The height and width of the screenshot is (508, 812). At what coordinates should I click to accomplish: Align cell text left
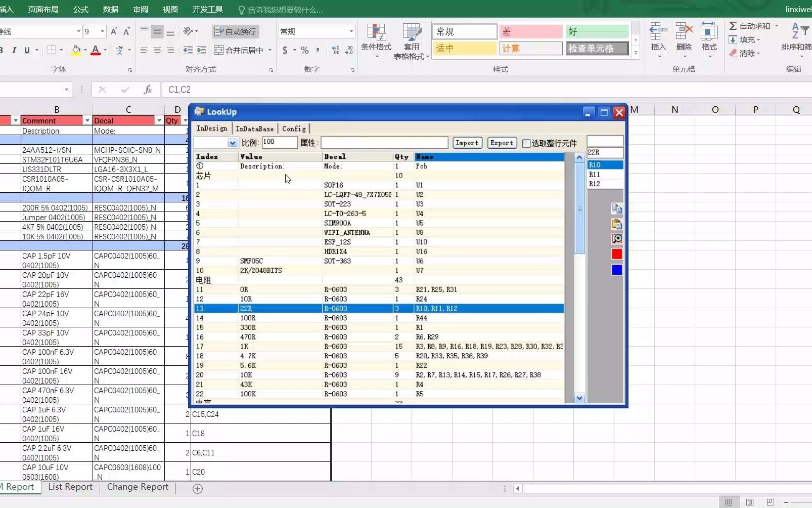(x=144, y=50)
